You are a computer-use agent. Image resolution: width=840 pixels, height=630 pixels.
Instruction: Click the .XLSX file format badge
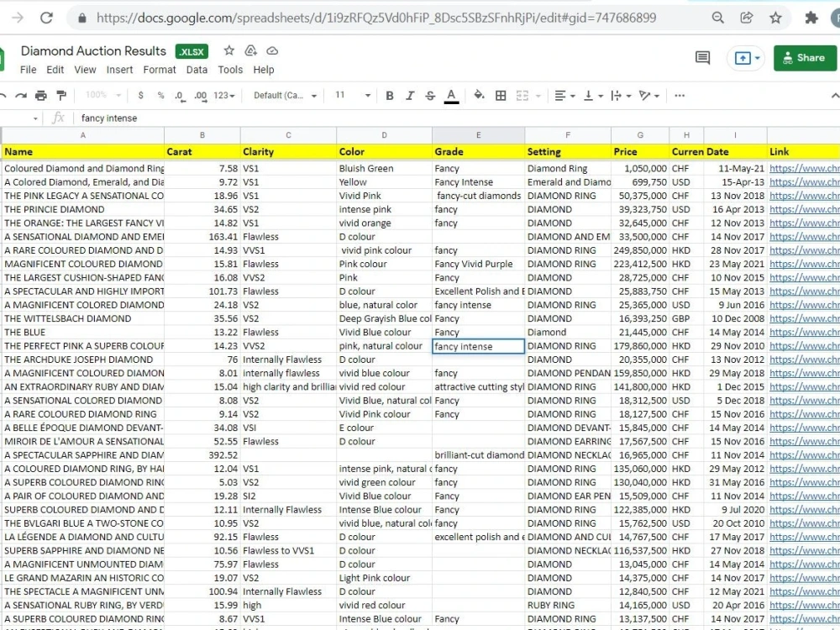click(x=192, y=51)
